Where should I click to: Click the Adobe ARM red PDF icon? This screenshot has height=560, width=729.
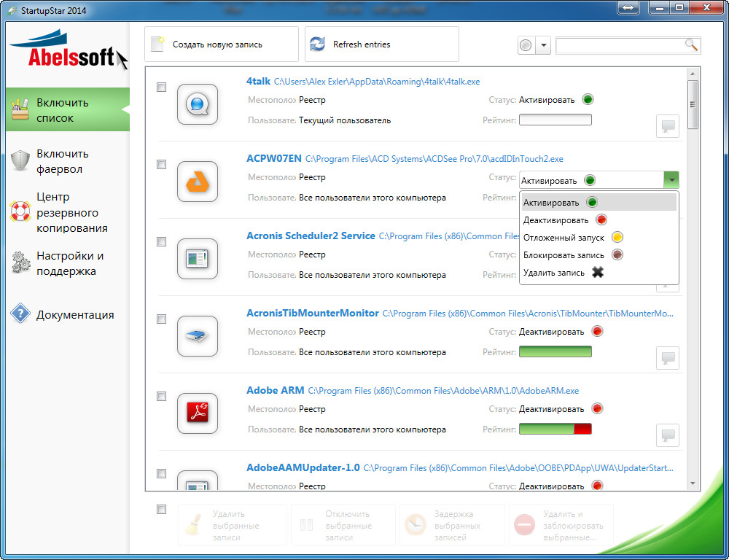(198, 413)
